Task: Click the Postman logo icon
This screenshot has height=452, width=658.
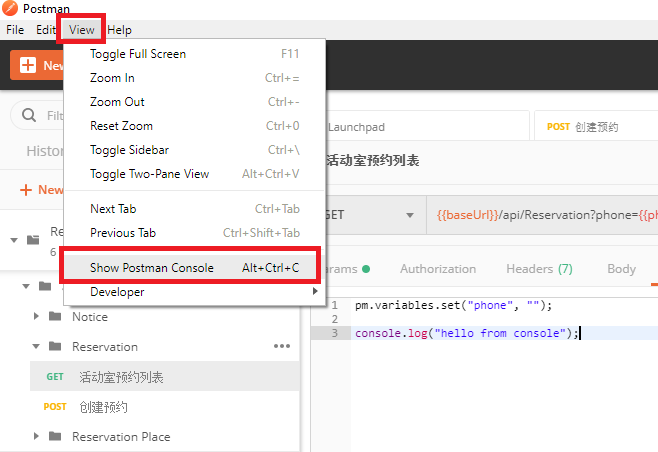Action: click(10, 8)
